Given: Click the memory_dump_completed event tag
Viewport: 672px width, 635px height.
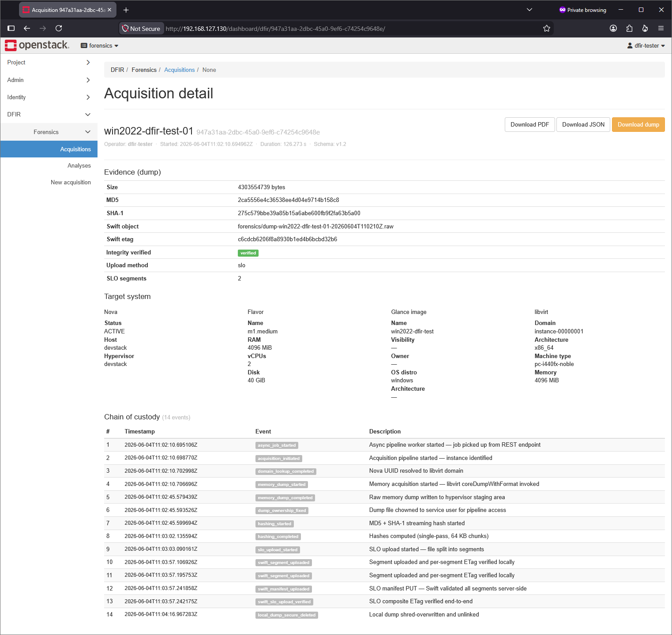Looking at the screenshot, I should click(x=285, y=498).
